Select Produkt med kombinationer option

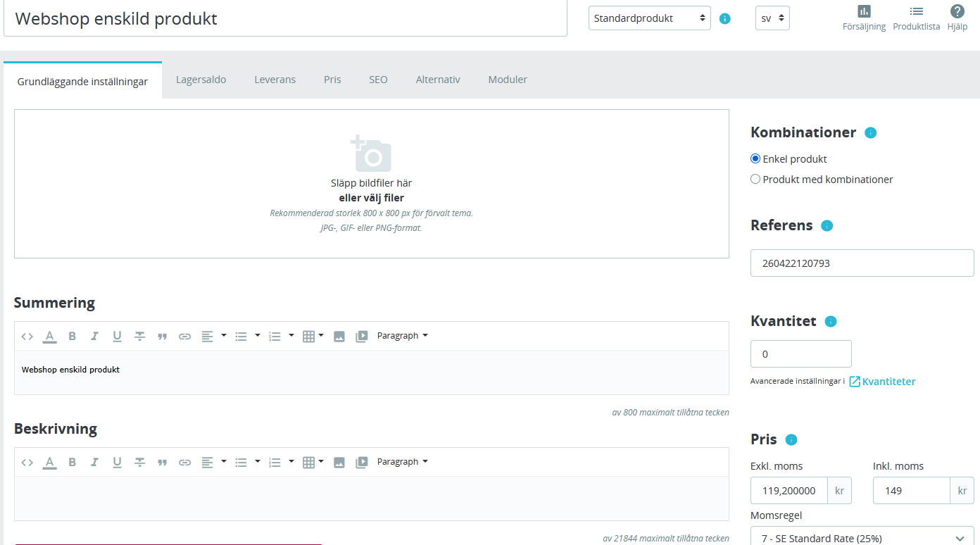[755, 180]
